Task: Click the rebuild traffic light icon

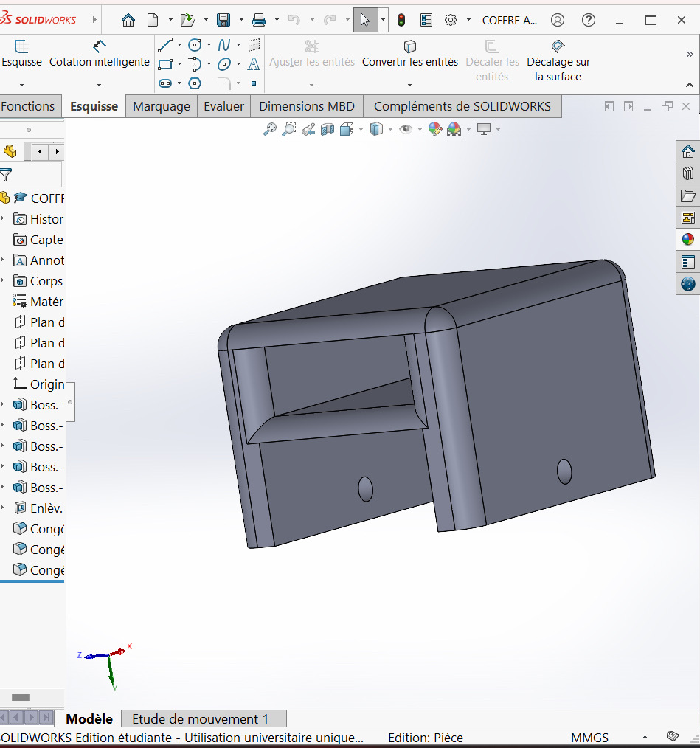Action: 401,20
